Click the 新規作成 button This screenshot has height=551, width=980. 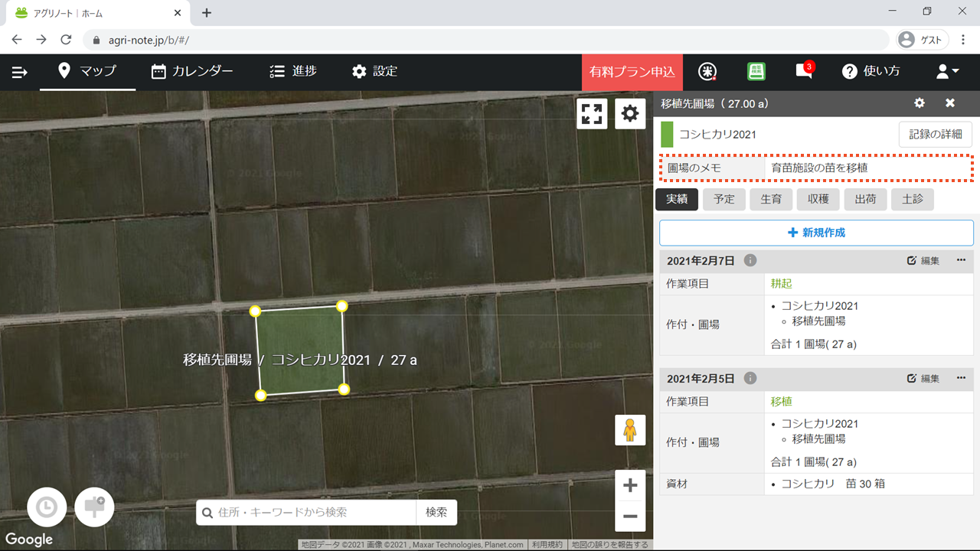817,233
